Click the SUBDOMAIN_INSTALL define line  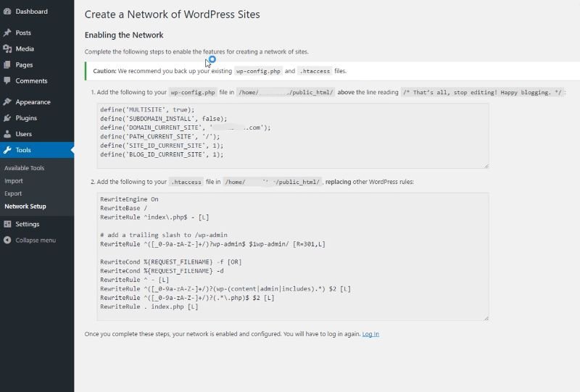click(x=164, y=119)
